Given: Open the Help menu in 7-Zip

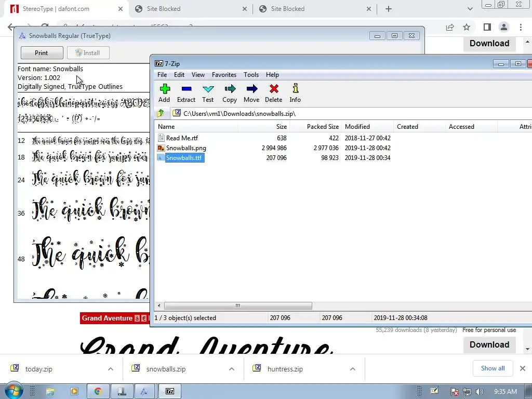Looking at the screenshot, I should (272, 75).
